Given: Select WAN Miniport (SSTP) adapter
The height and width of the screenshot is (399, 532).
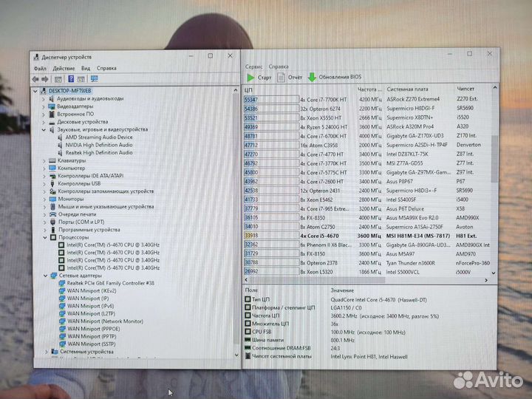Looking at the screenshot, I should click(x=92, y=344).
